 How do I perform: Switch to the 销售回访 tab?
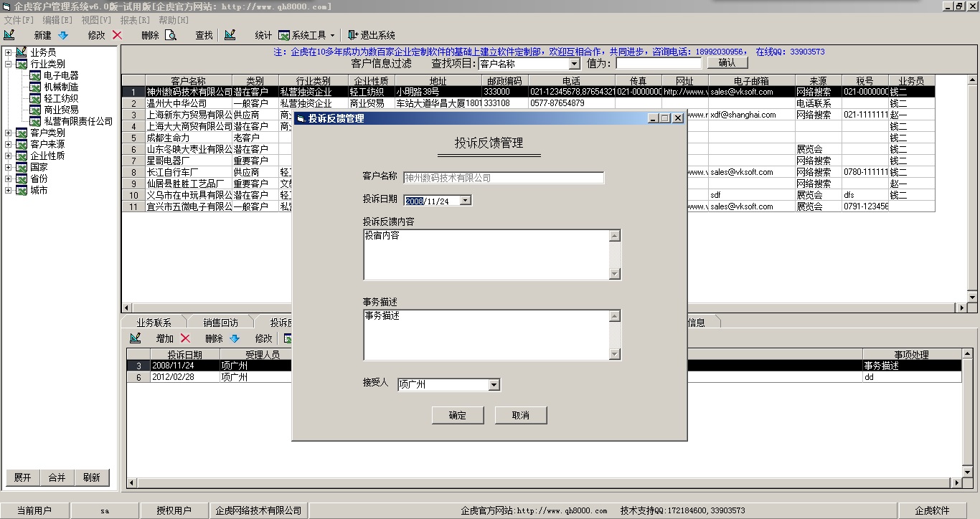tap(220, 323)
